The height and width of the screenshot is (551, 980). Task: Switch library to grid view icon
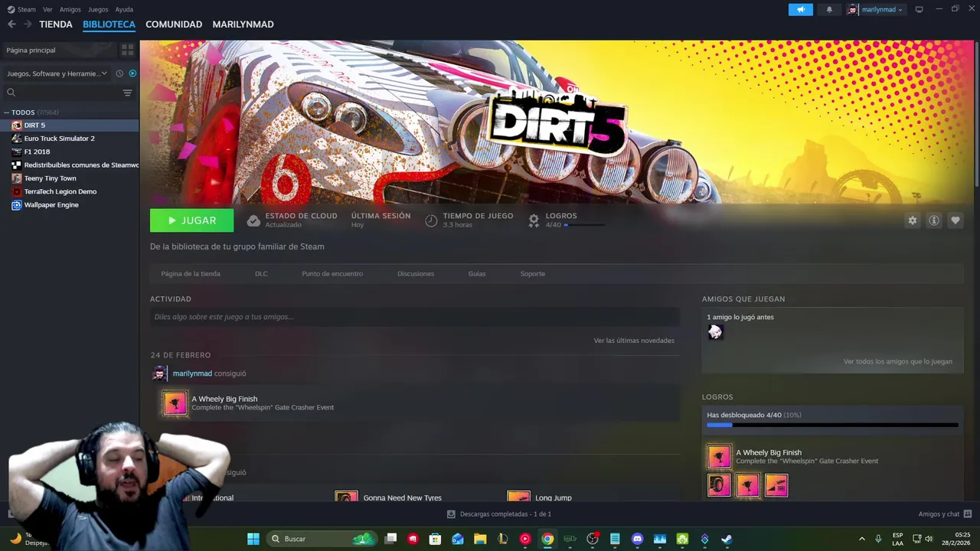point(127,50)
